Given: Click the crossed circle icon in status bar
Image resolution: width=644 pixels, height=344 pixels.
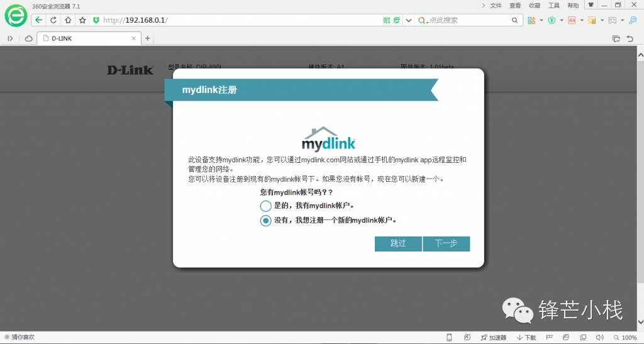Looking at the screenshot, I should 467,338.
